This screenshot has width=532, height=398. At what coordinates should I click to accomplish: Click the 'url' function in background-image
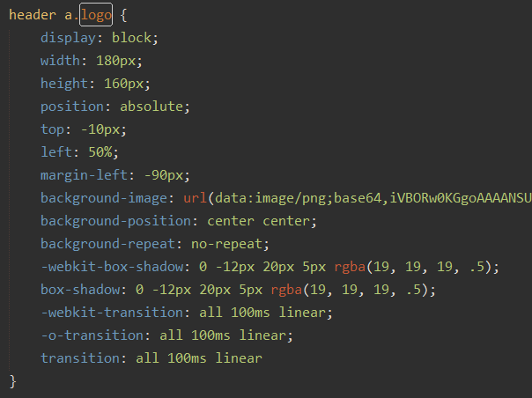[x=195, y=198]
